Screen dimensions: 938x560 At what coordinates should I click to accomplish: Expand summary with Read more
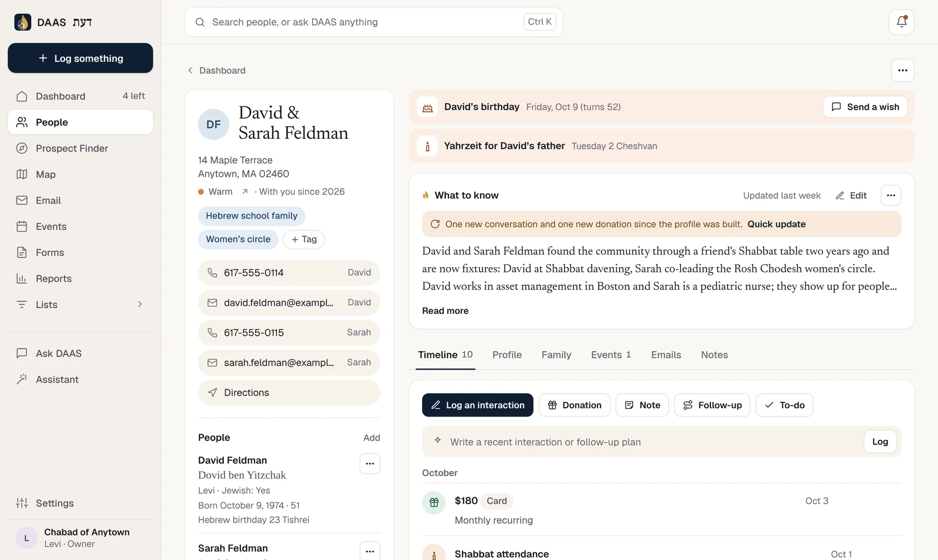445,311
